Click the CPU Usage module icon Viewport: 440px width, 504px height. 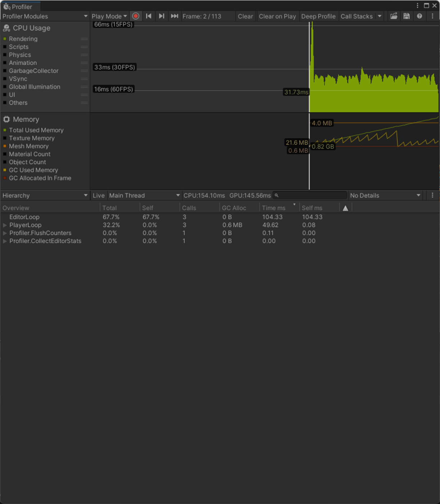[6, 28]
